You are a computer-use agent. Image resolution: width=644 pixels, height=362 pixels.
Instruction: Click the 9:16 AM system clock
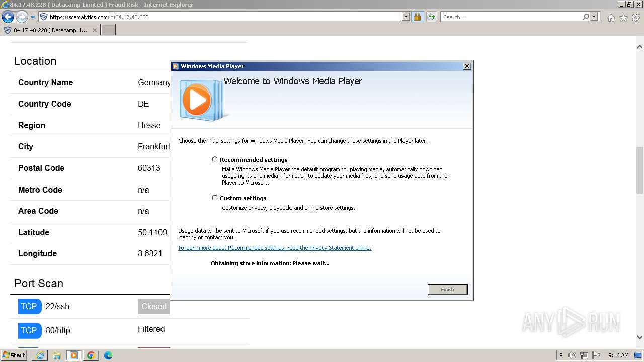pos(618,355)
